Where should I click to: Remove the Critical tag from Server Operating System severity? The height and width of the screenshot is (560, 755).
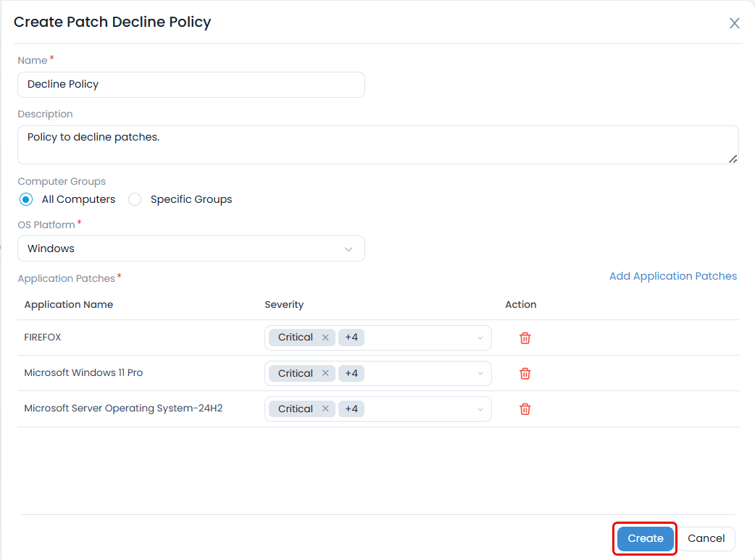pos(325,409)
